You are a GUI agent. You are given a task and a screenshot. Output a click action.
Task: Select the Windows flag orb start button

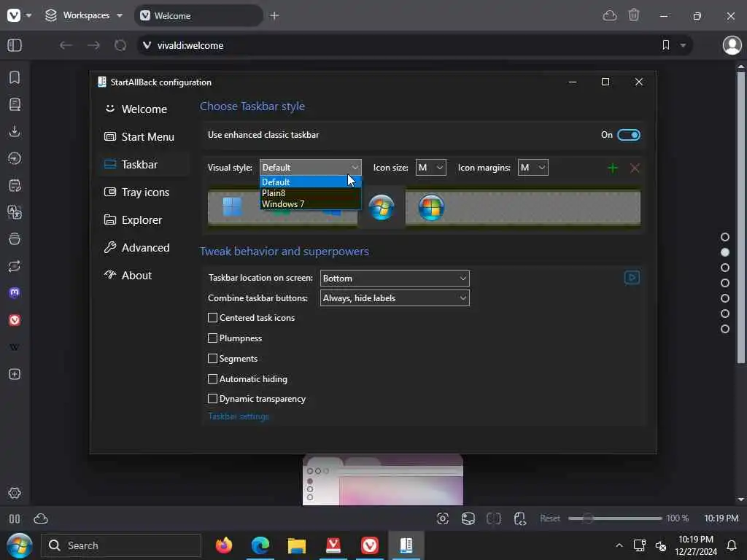coord(431,208)
